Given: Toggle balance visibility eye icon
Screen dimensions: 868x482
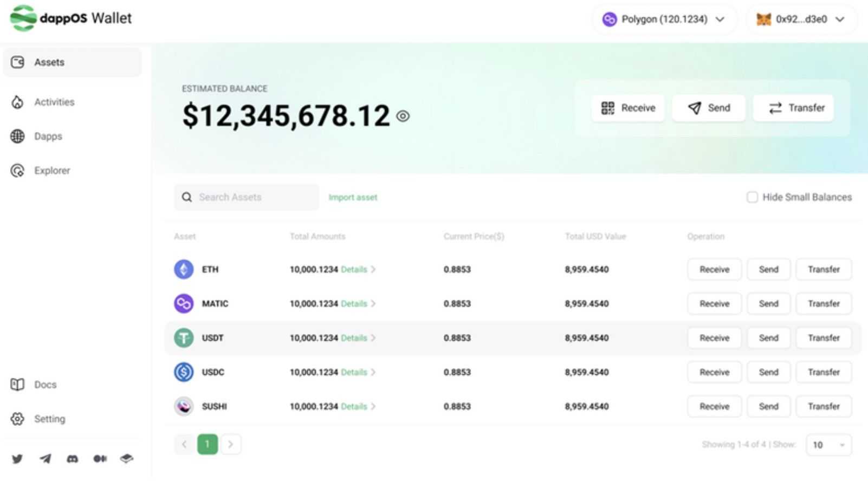Looking at the screenshot, I should point(403,116).
